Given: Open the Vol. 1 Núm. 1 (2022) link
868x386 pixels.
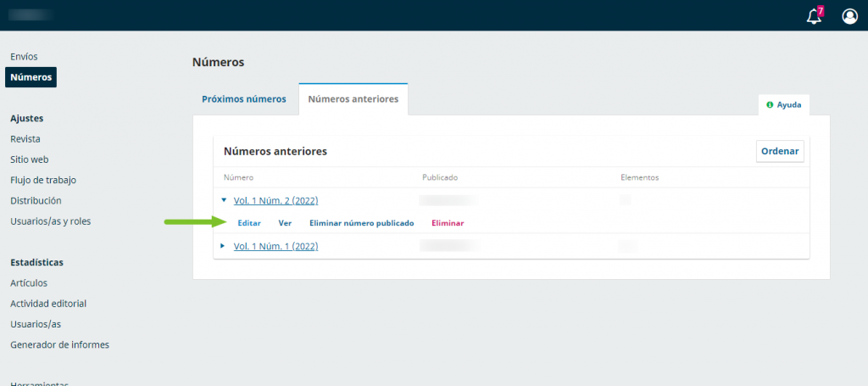Looking at the screenshot, I should click(275, 246).
